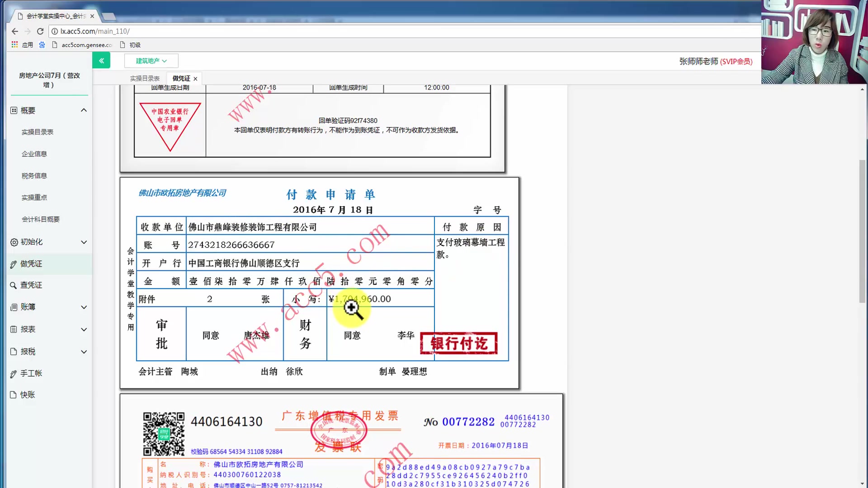
Task: Close the 做凭证 tab
Action: pyautogui.click(x=195, y=79)
